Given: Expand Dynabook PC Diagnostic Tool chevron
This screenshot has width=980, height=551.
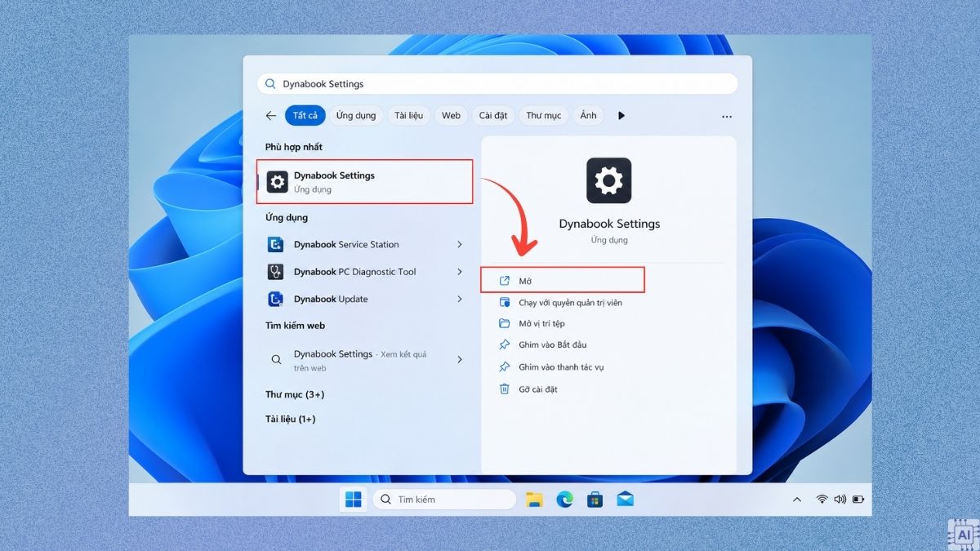Looking at the screenshot, I should coord(460,272).
